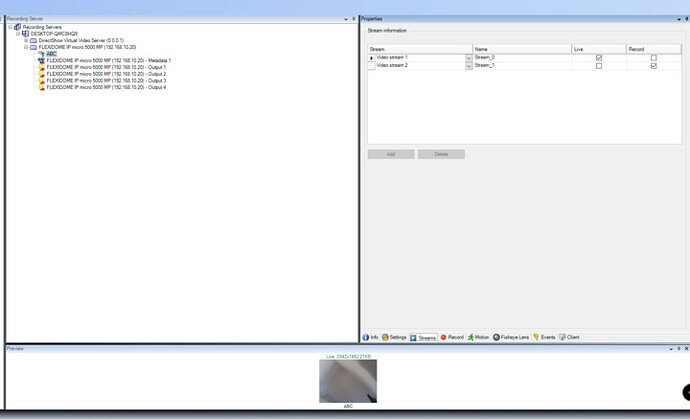Switch to the Record tab
This screenshot has height=419, width=690.
click(x=452, y=337)
